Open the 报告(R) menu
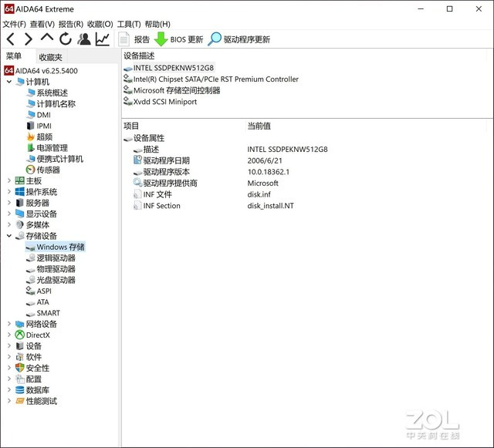This screenshot has height=448, width=494. click(71, 24)
